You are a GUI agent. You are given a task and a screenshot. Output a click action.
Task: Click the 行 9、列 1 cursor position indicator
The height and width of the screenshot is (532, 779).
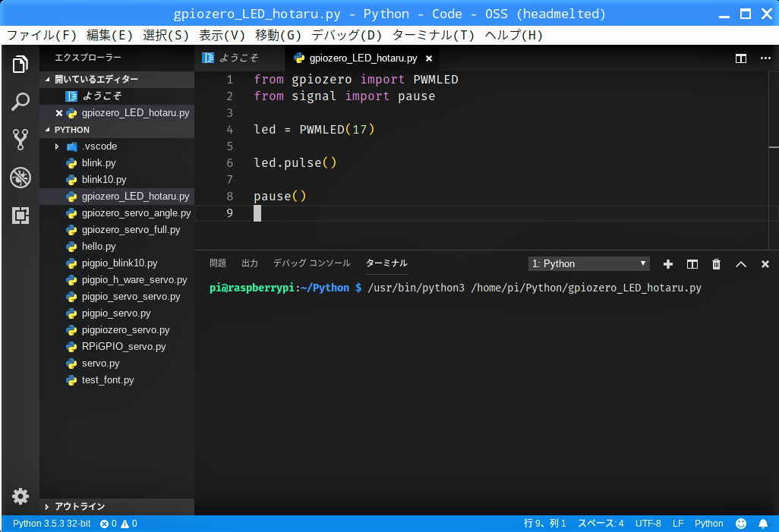tap(544, 524)
